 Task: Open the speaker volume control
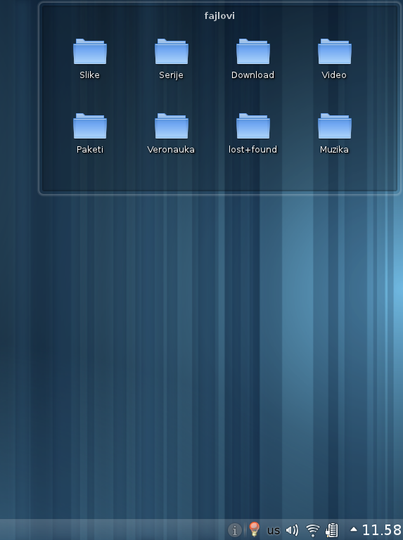[x=292, y=530]
